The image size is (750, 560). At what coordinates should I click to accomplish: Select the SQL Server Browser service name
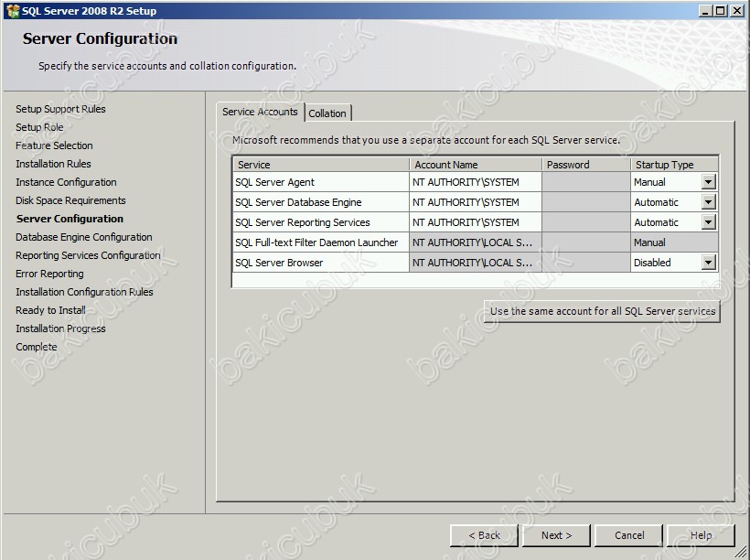pyautogui.click(x=279, y=263)
